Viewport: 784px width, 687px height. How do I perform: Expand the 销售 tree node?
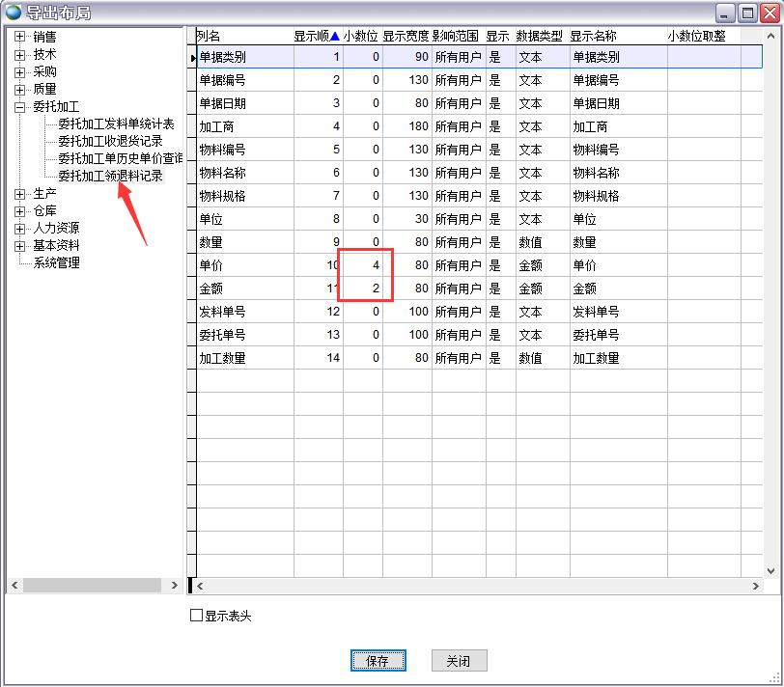tap(19, 37)
